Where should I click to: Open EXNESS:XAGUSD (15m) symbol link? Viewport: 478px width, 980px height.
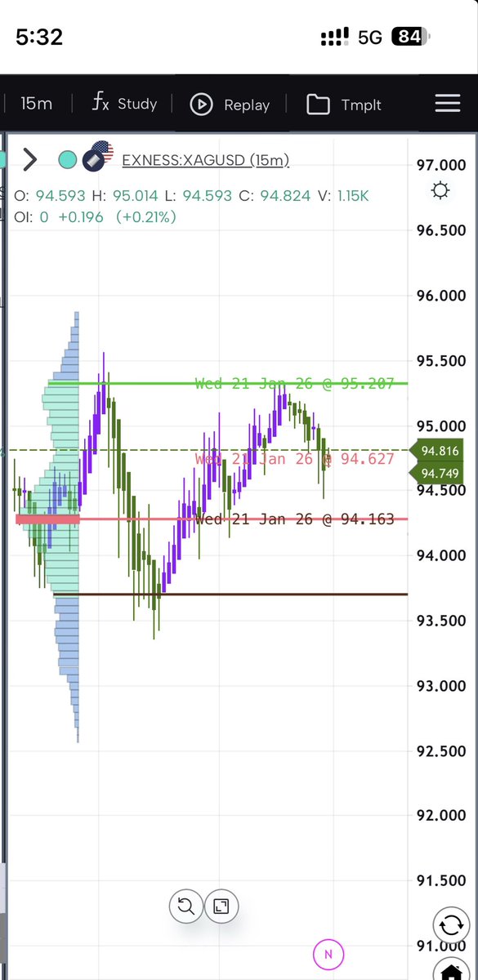coord(205,160)
